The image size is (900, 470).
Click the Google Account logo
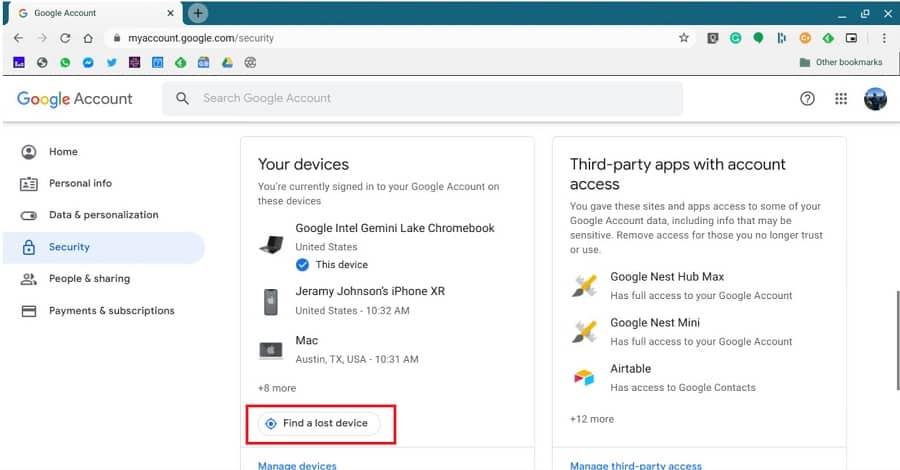tap(75, 99)
